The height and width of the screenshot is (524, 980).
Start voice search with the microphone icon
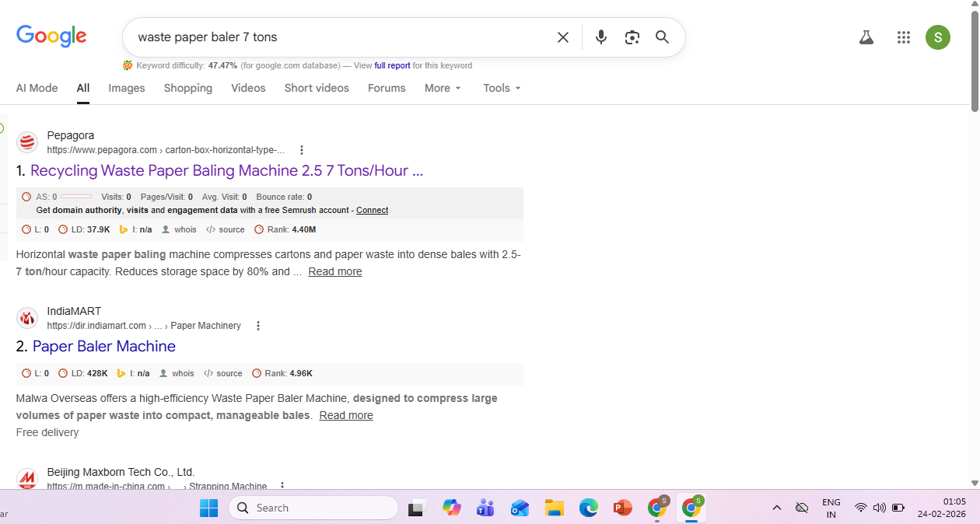coord(600,37)
